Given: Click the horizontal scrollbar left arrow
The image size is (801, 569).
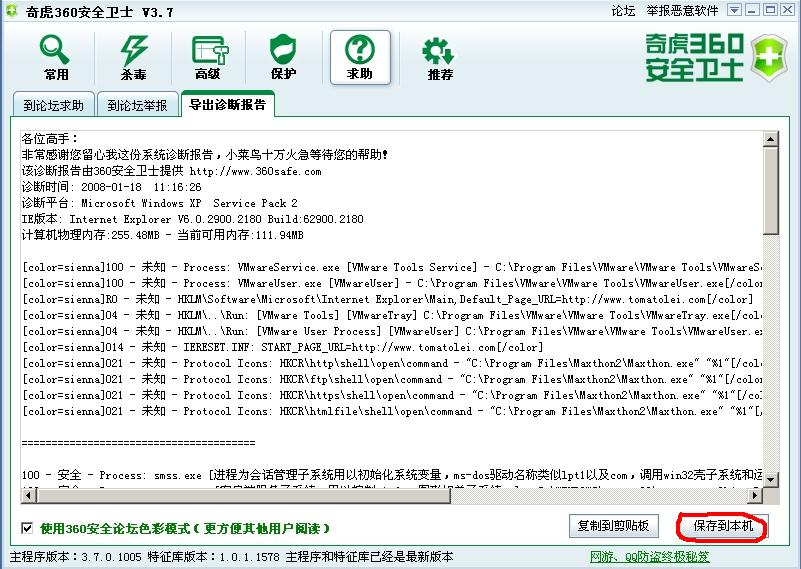Looking at the screenshot, I should (29, 495).
